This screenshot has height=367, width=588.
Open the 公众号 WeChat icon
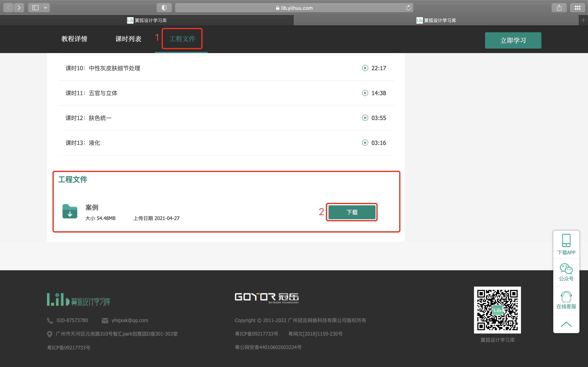[566, 269]
